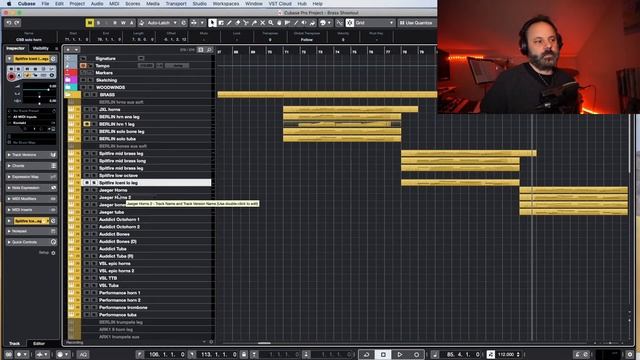Adjust the inspector volume fader
Screen dimensions: 640x360
39,89
